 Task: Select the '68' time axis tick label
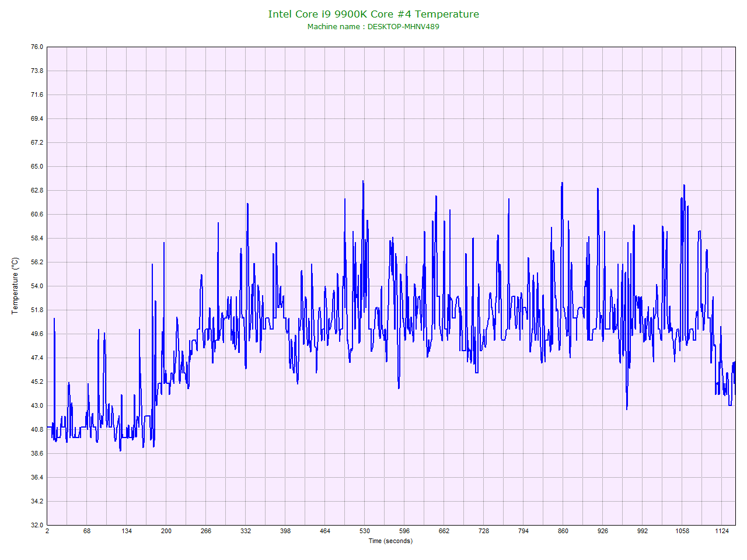click(87, 531)
